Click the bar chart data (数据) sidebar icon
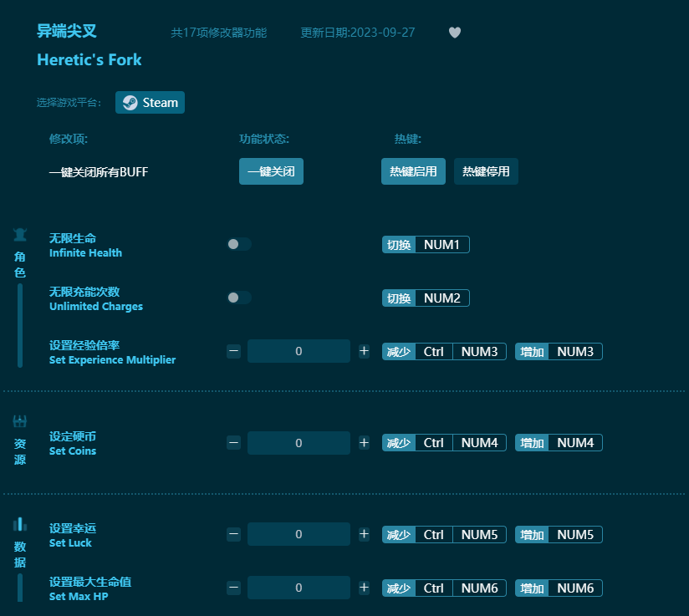689x616 pixels. tap(19, 524)
